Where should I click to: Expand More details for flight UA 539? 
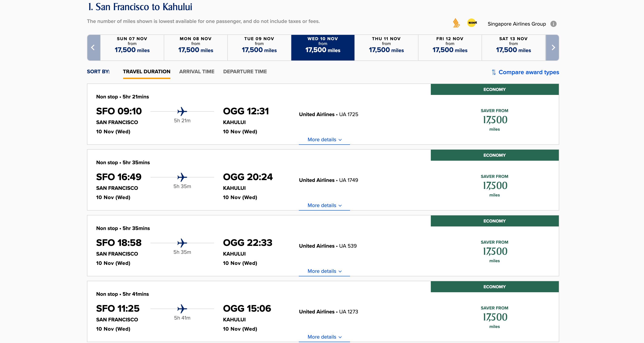click(x=324, y=271)
